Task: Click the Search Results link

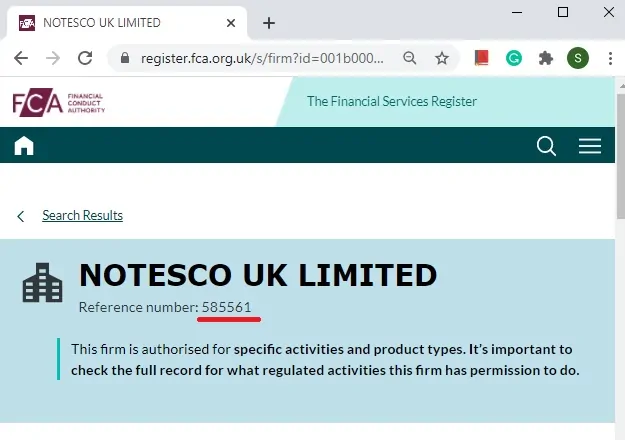Action: (83, 215)
